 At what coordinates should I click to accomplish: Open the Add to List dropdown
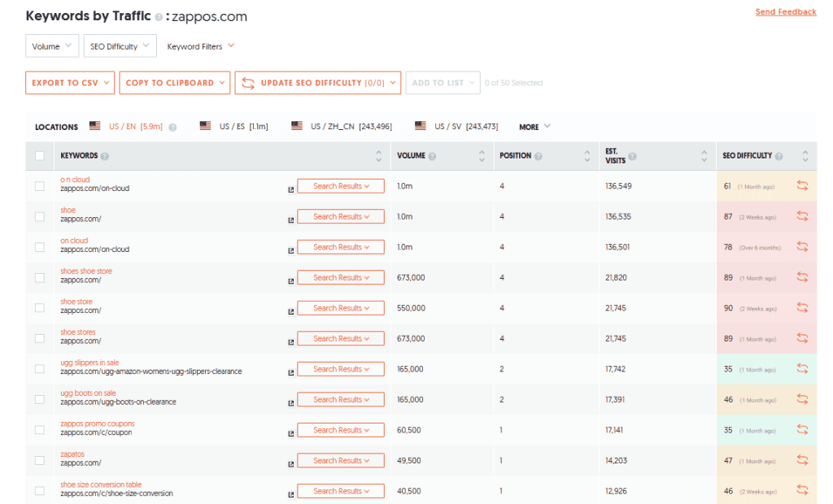click(443, 83)
